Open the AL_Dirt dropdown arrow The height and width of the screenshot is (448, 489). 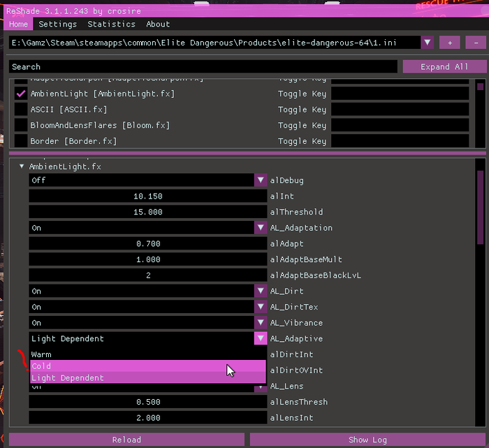(x=261, y=291)
